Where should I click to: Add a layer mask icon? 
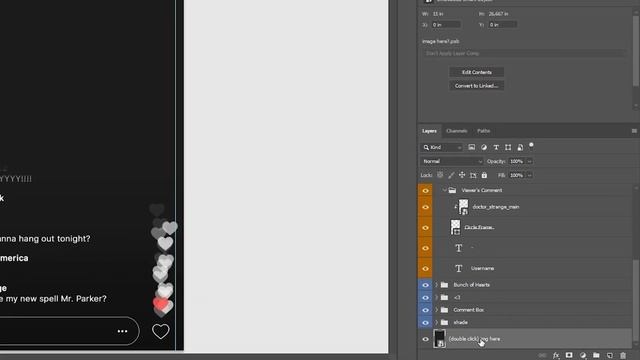coord(569,356)
